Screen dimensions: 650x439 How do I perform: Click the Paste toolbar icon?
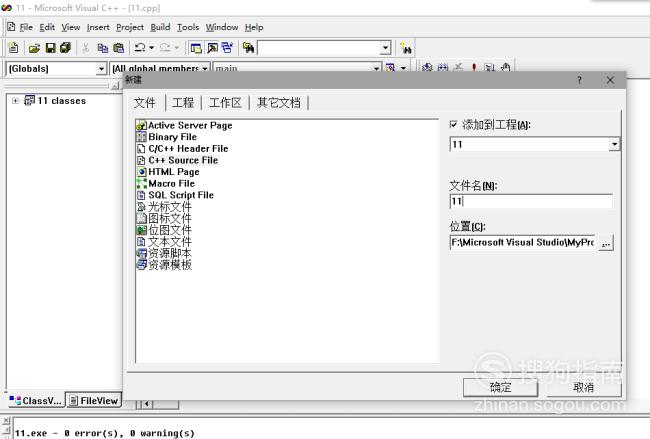click(119, 48)
